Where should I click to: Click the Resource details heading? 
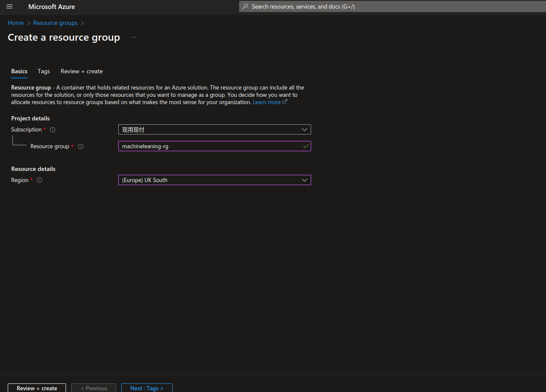pyautogui.click(x=33, y=169)
